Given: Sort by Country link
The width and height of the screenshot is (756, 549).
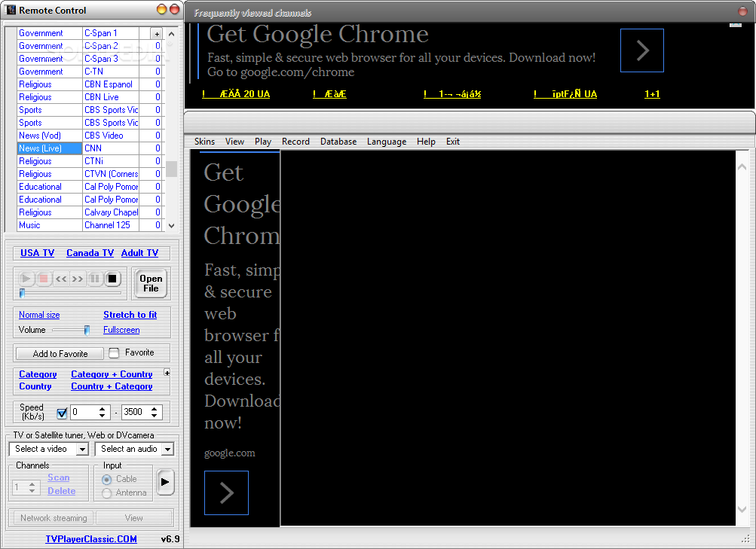Looking at the screenshot, I should click(35, 386).
